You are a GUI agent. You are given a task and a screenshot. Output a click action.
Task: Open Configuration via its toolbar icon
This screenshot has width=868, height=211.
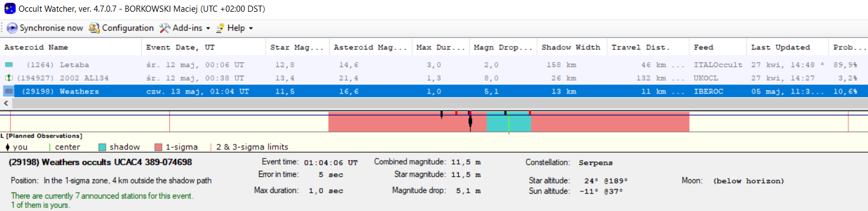click(94, 28)
